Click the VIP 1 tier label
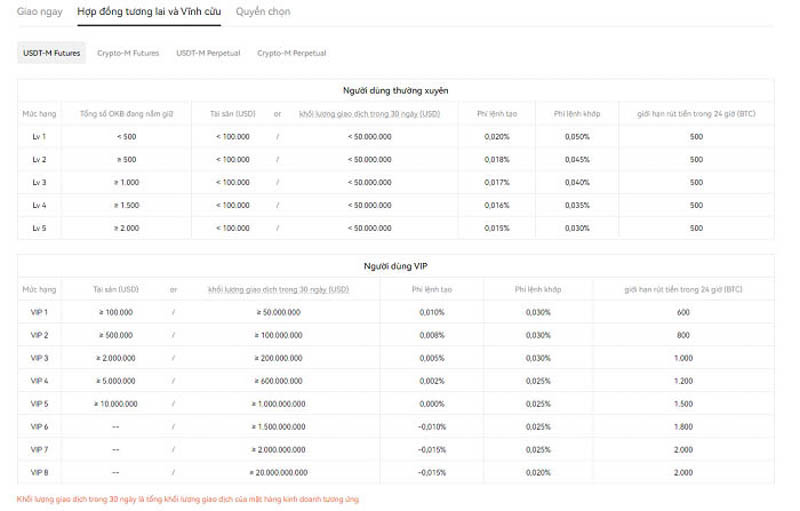This screenshot has width=800, height=511. pyautogui.click(x=39, y=312)
